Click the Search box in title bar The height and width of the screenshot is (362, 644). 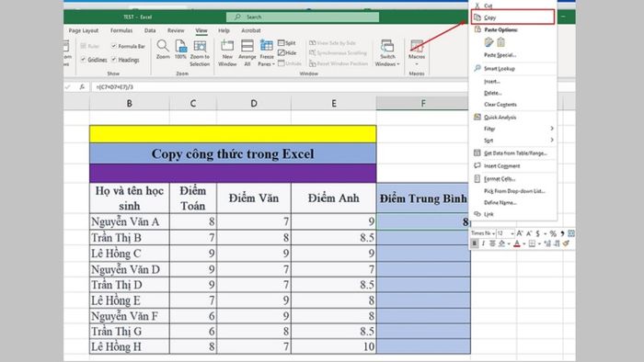(303, 17)
